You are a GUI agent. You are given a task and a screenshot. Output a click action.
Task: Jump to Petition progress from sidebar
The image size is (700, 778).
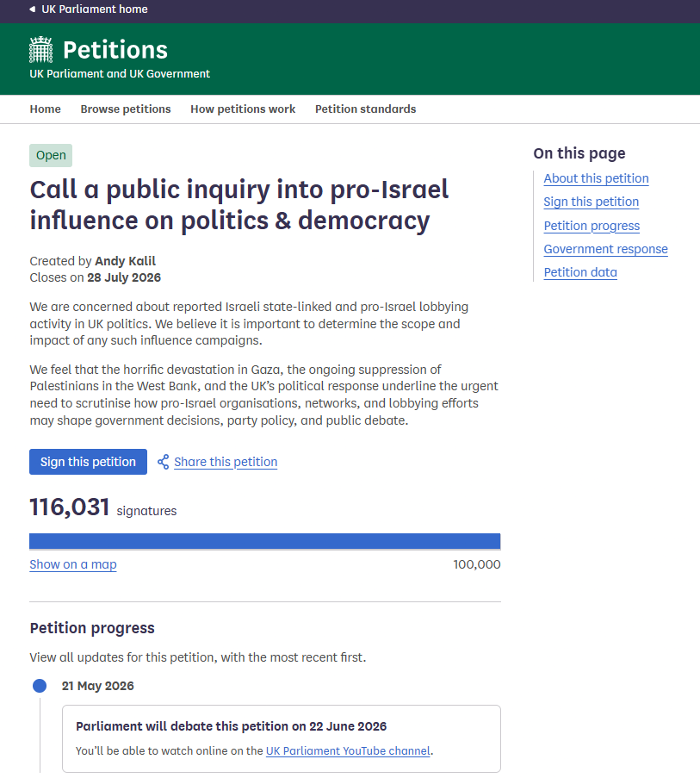pos(592,226)
